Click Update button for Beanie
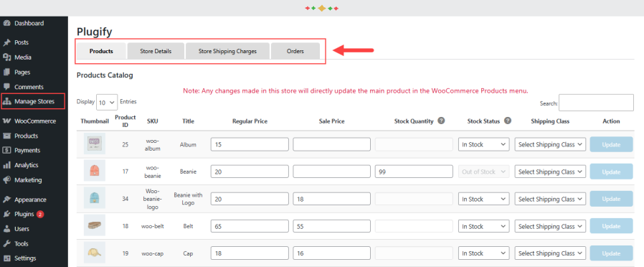Screen dimensions: 644x267 point(611,172)
